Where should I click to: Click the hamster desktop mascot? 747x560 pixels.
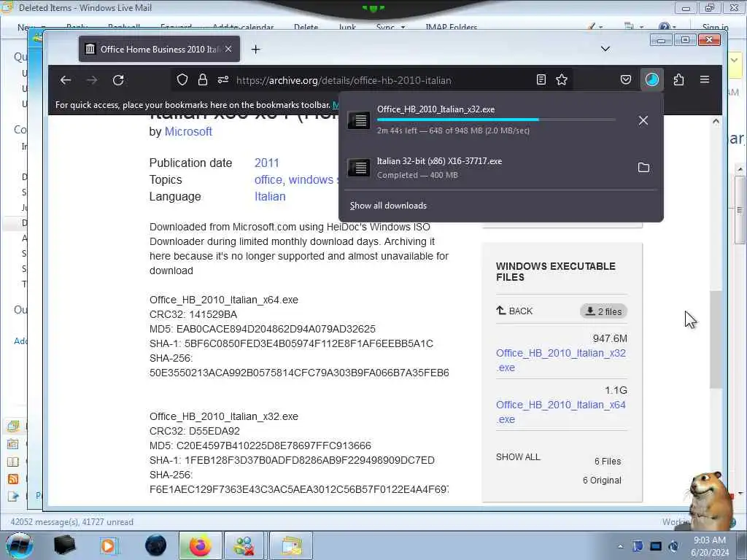pos(710,500)
